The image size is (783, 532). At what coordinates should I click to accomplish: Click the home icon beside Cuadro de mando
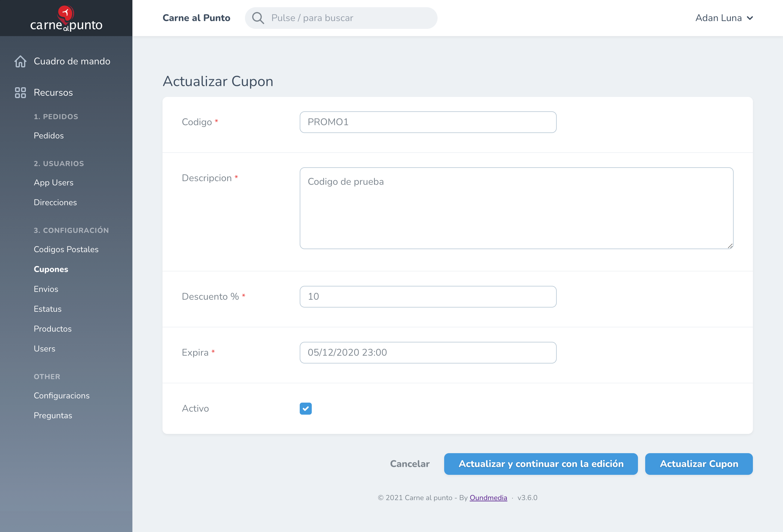[x=20, y=61]
